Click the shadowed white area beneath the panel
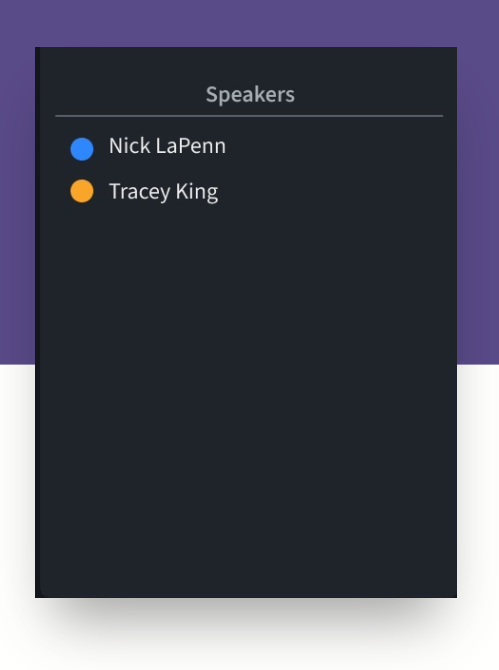Image resolution: width=499 pixels, height=670 pixels. (x=249, y=632)
